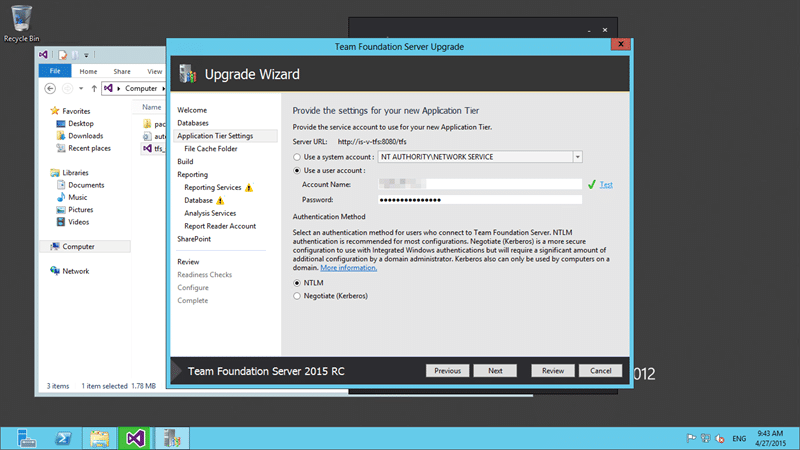Go to the Reporting wizard step
Image resolution: width=800 pixels, height=450 pixels.
pos(192,174)
